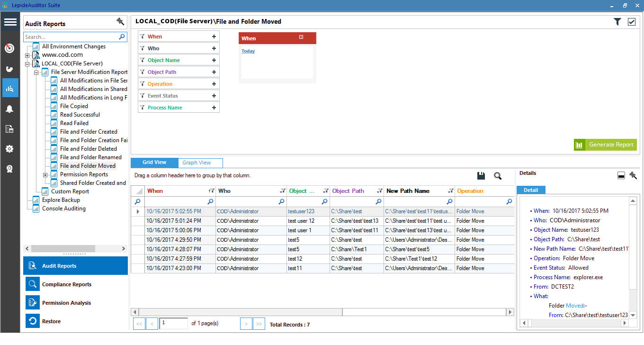Click the tree horizontal scrollbar thumb
This screenshot has height=345, width=644.
pyautogui.click(x=63, y=248)
